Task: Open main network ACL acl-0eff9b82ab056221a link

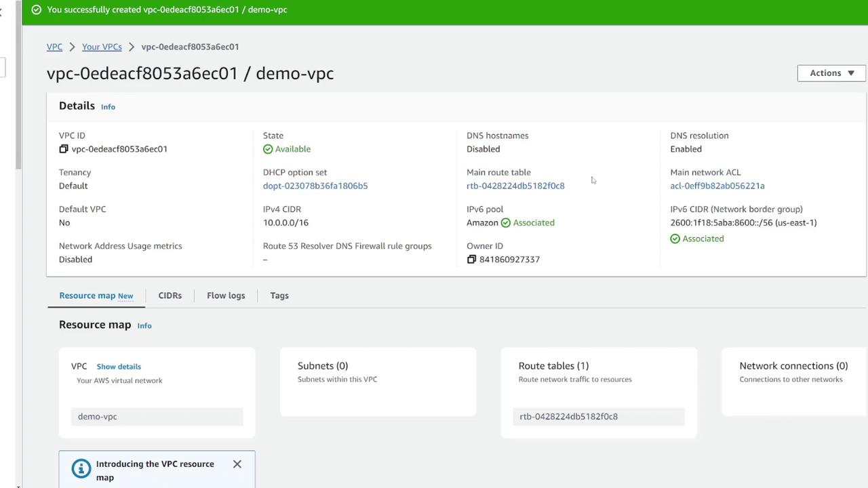Action: point(717,186)
